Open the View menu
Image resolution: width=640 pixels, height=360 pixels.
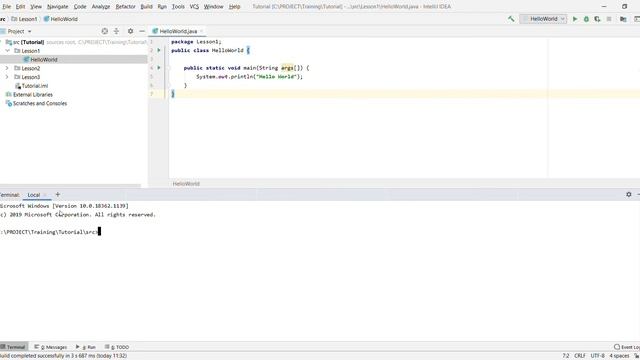(x=36, y=7)
